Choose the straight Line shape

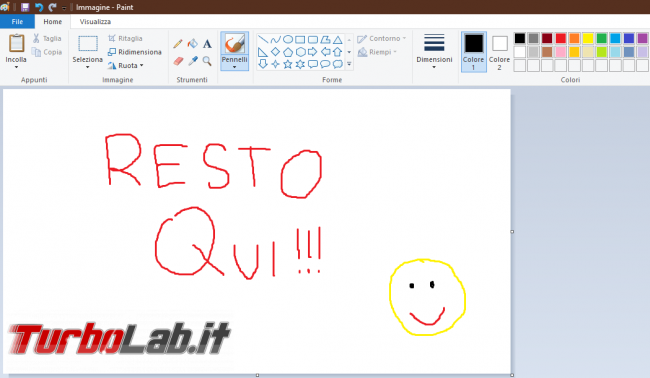click(x=263, y=40)
